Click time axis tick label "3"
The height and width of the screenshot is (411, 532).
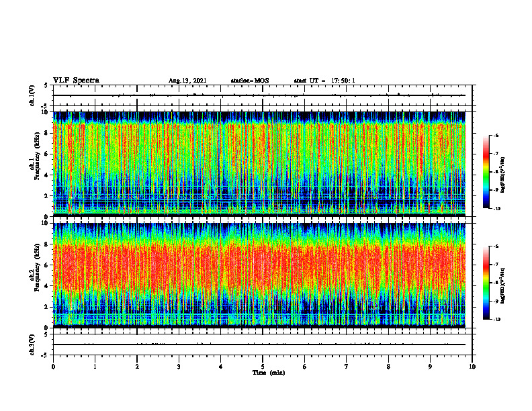click(179, 367)
